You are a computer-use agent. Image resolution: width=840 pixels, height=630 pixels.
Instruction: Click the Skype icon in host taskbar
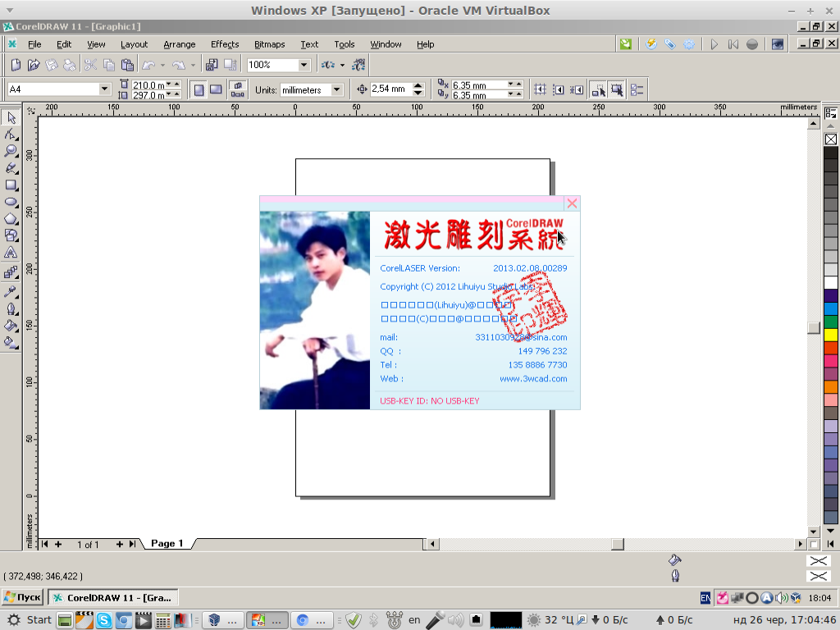tap(103, 620)
